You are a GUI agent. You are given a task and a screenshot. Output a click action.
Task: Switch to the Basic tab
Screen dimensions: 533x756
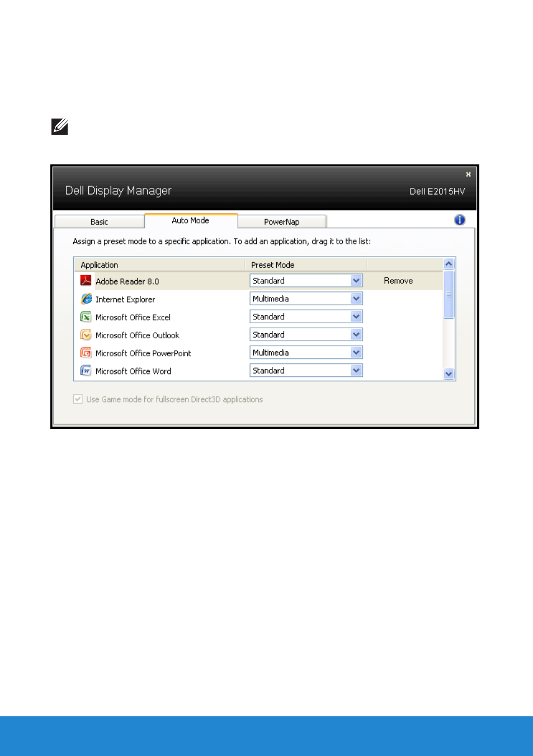click(100, 221)
